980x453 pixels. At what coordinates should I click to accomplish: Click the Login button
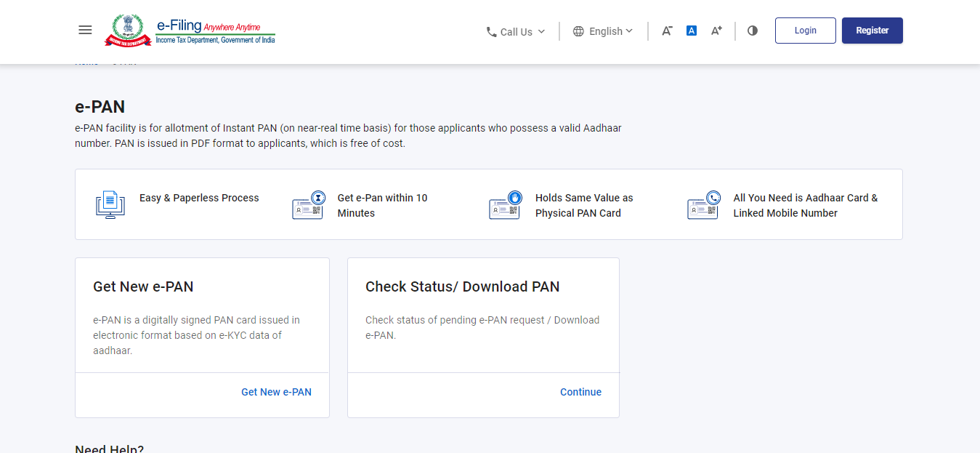click(x=805, y=30)
